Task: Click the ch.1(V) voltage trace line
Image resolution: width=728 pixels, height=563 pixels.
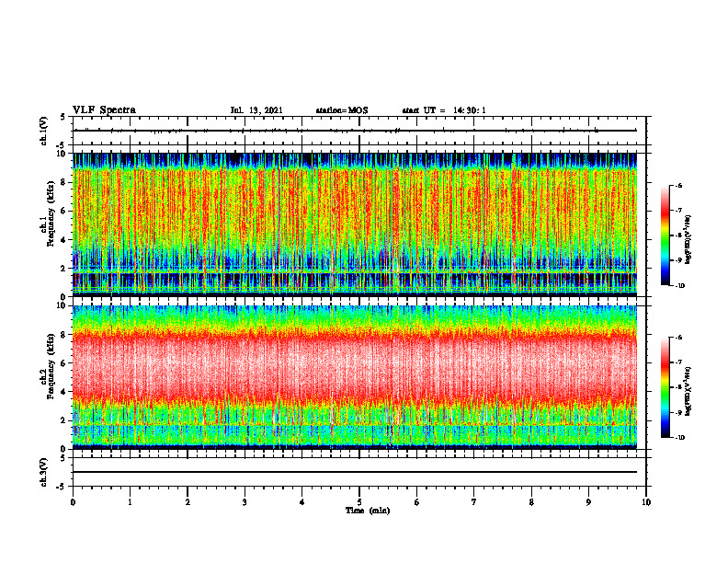Action: 355,131
